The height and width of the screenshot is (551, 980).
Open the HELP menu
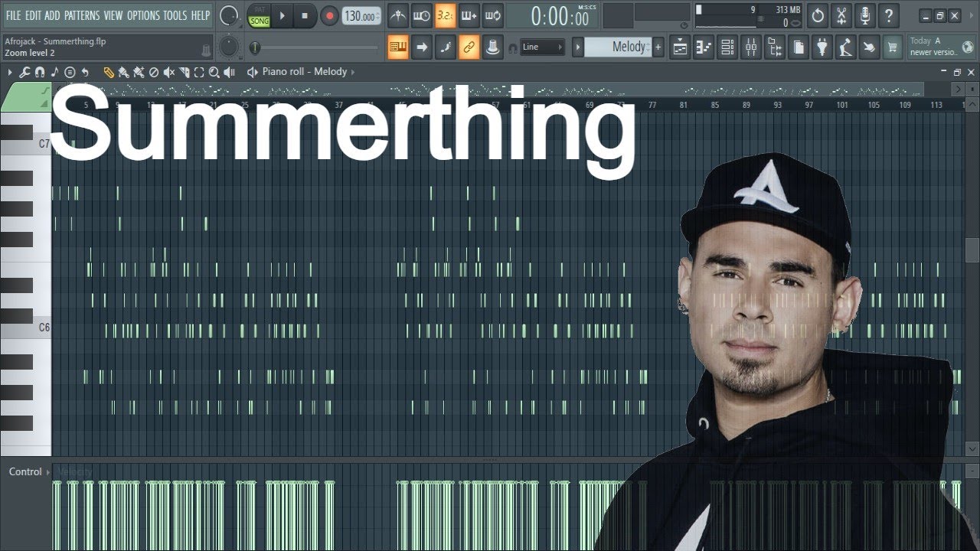pos(201,15)
